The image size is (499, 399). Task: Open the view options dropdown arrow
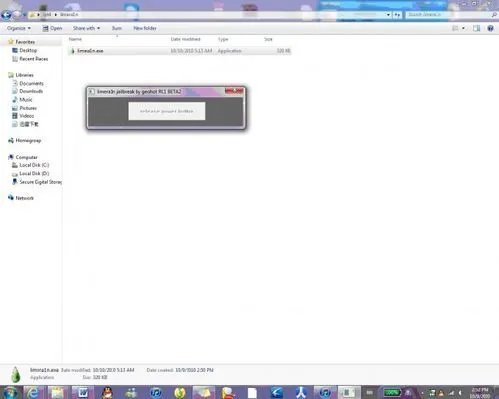click(463, 28)
